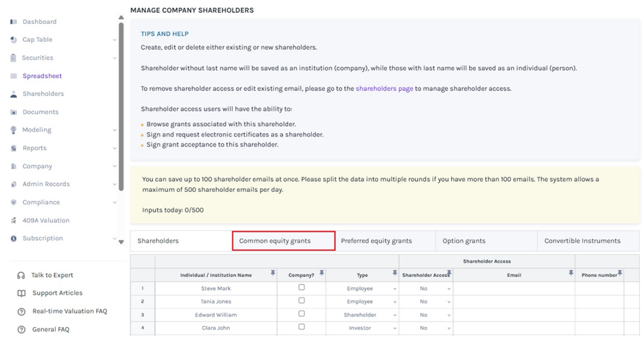Image resolution: width=644 pixels, height=338 pixels.
Task: Open the Option grants tab
Action: pos(464,241)
